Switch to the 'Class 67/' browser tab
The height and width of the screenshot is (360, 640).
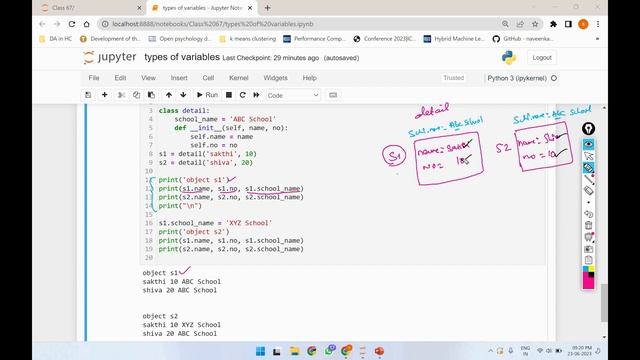pos(90,8)
